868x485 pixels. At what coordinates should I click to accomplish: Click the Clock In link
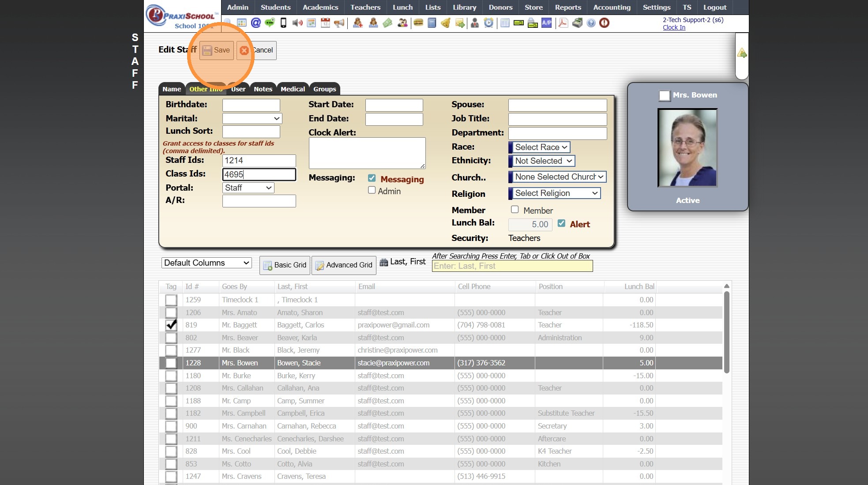(674, 27)
